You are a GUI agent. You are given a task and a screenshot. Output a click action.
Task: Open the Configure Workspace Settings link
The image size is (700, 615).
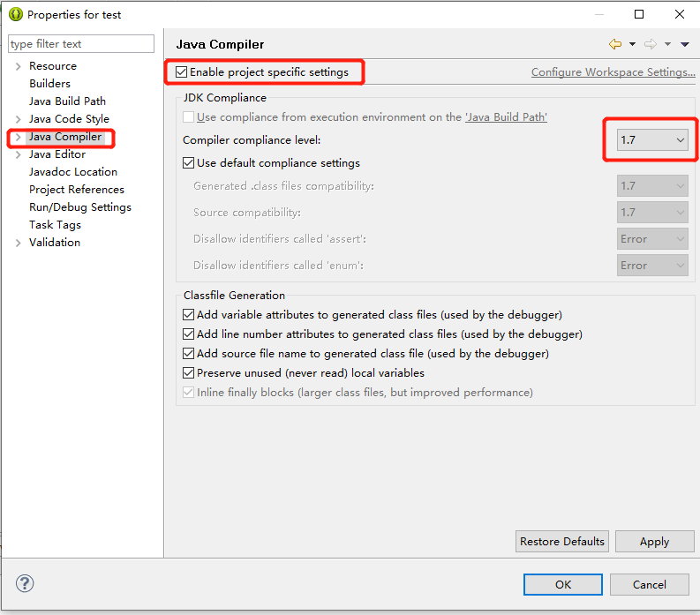tap(613, 72)
